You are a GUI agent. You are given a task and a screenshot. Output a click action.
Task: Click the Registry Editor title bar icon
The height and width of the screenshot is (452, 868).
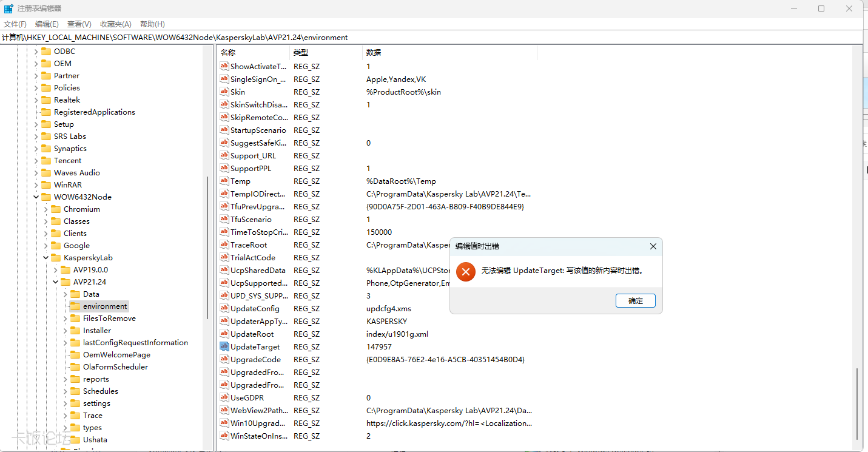point(8,8)
